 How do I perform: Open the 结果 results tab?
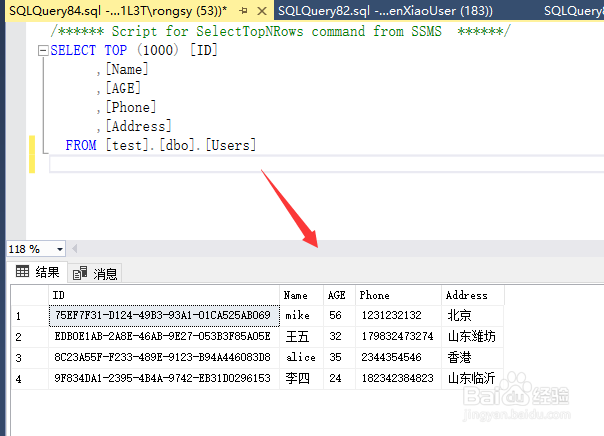(37, 272)
